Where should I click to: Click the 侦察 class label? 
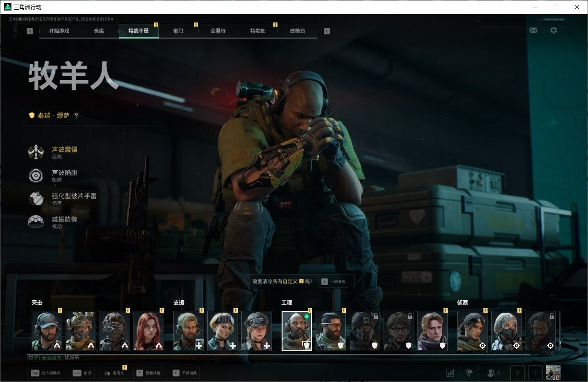(463, 303)
